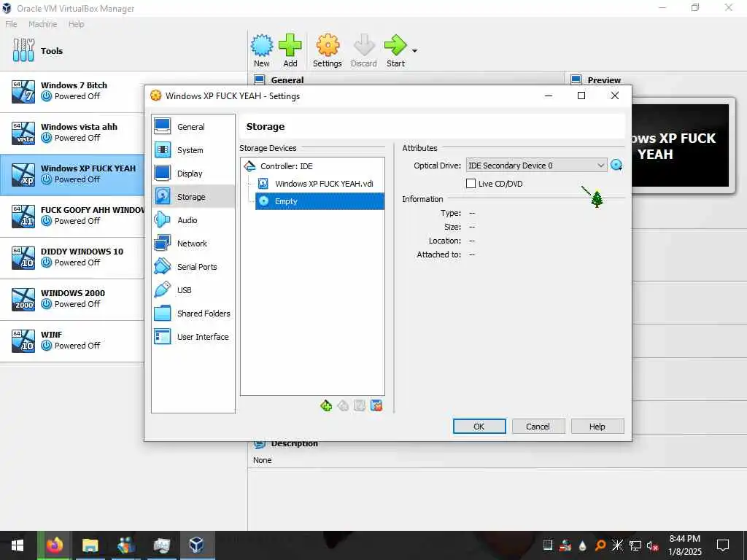Click the New toolbar icon in VirtualBox Manager
This screenshot has height=560, width=747.
pyautogui.click(x=262, y=51)
